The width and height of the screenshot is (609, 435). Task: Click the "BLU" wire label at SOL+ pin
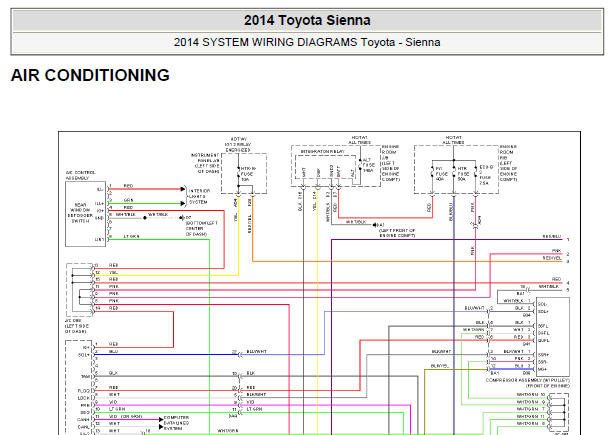coord(113,351)
